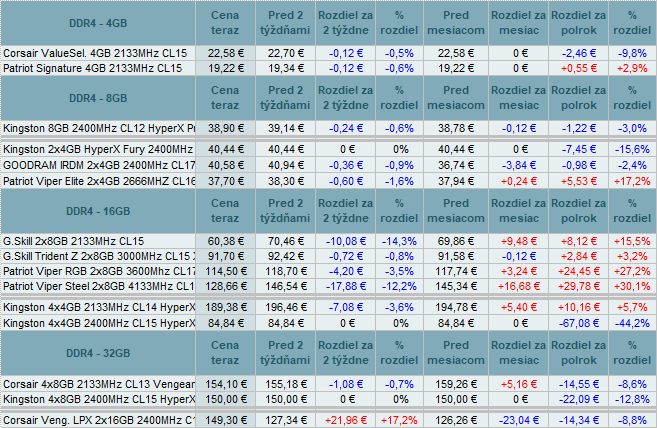Click the -12,2% percent difference
The width and height of the screenshot is (657, 428).
pyautogui.click(x=399, y=287)
